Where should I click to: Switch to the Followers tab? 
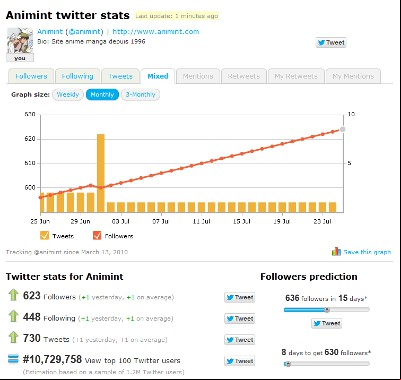pos(31,76)
